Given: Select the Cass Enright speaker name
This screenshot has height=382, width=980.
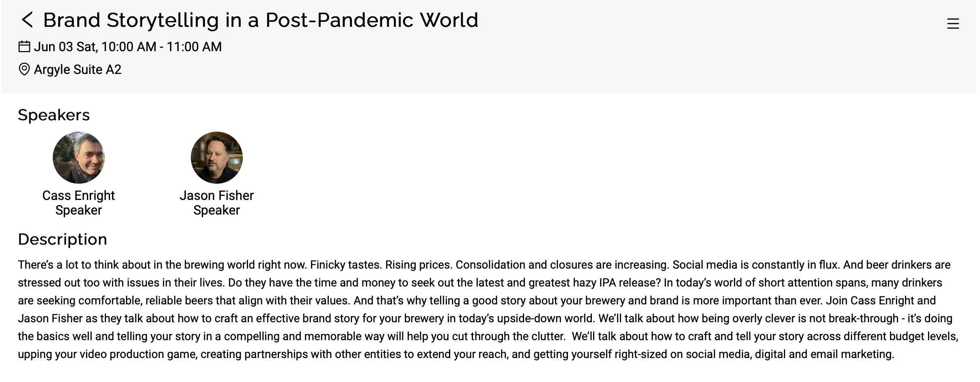Looking at the screenshot, I should coord(79,195).
